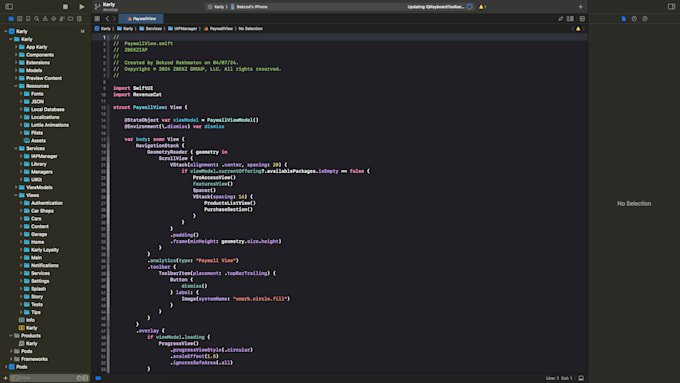Toggle the navigator sidebar panel
The height and width of the screenshot is (383, 680).
click(9, 7)
